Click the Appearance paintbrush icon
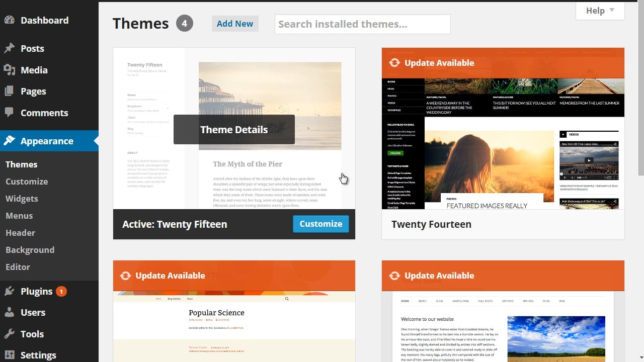Screen dimensions: 644x362 point(11,141)
